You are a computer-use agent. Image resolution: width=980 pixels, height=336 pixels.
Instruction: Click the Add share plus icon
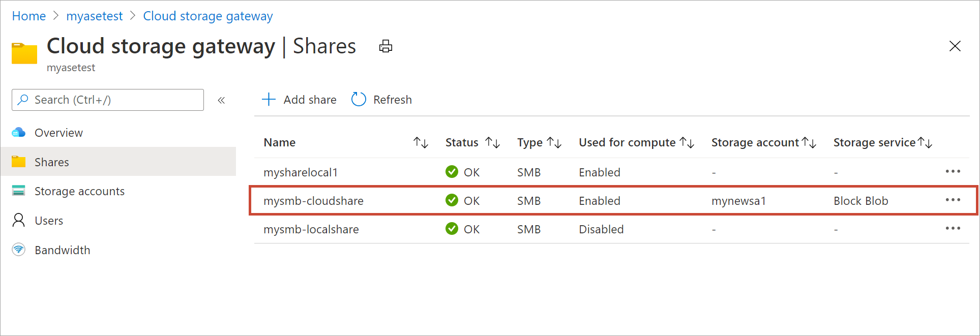pos(269,99)
